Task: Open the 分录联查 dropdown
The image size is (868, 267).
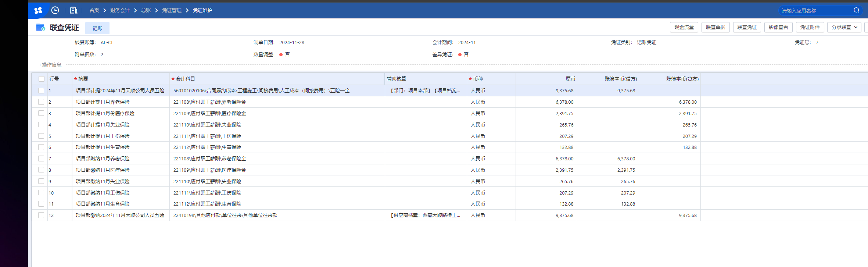Action: tap(844, 27)
